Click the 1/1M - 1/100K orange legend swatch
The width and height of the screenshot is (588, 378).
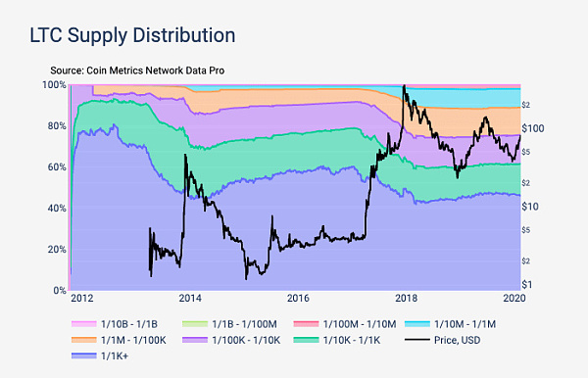83,340
